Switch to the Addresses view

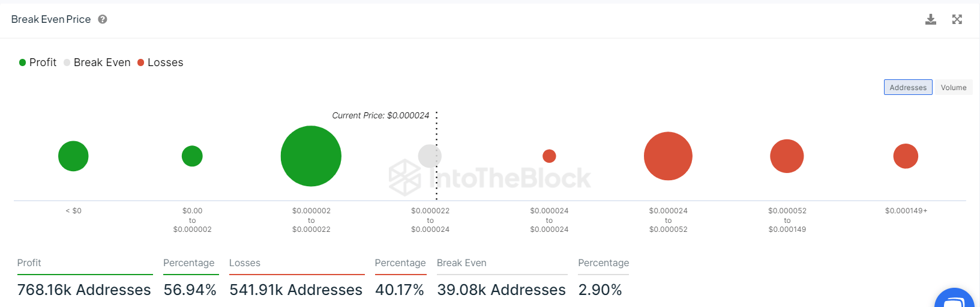click(907, 88)
